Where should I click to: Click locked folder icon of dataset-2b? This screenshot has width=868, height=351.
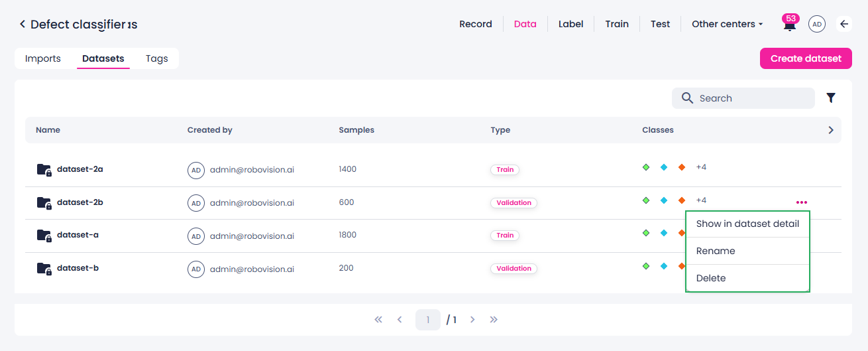click(44, 203)
